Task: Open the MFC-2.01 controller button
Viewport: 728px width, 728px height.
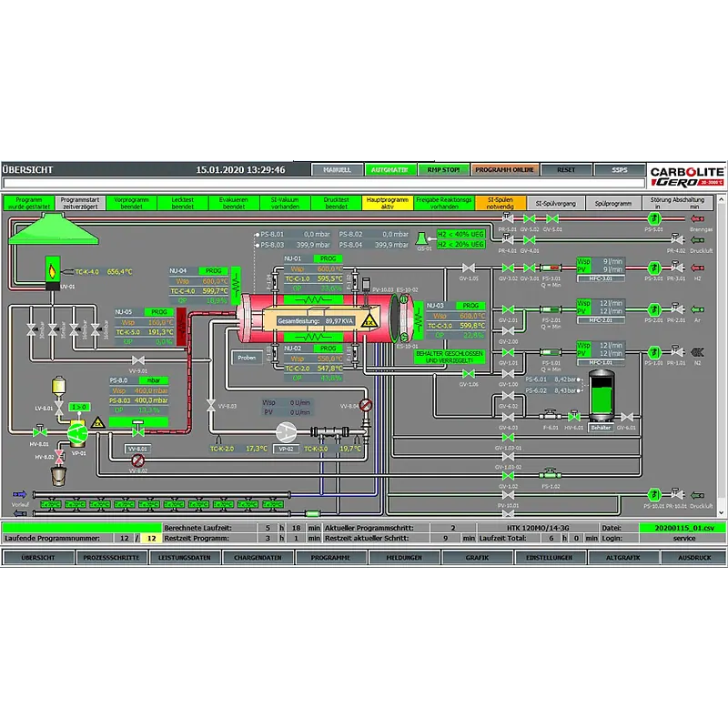Action: click(x=601, y=320)
